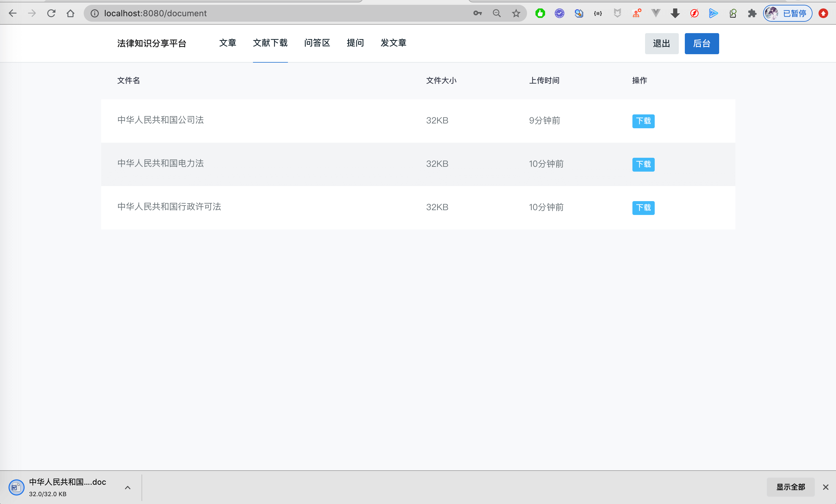This screenshot has width=836, height=504.
Task: Open the 发文章 menu item
Action: (x=393, y=43)
